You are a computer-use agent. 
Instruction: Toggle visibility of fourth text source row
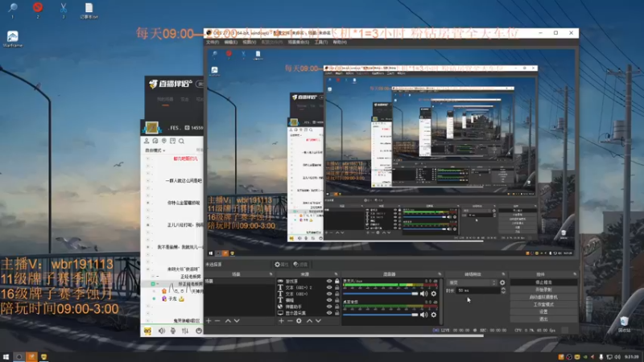pyautogui.click(x=329, y=300)
